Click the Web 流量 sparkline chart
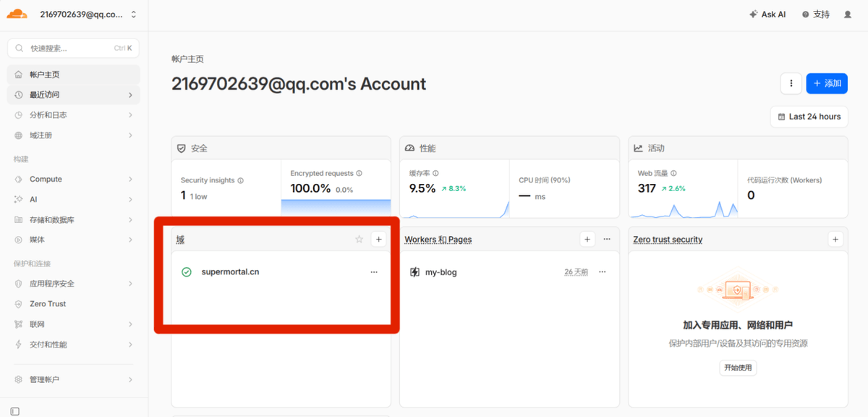The image size is (868, 417). (684, 210)
